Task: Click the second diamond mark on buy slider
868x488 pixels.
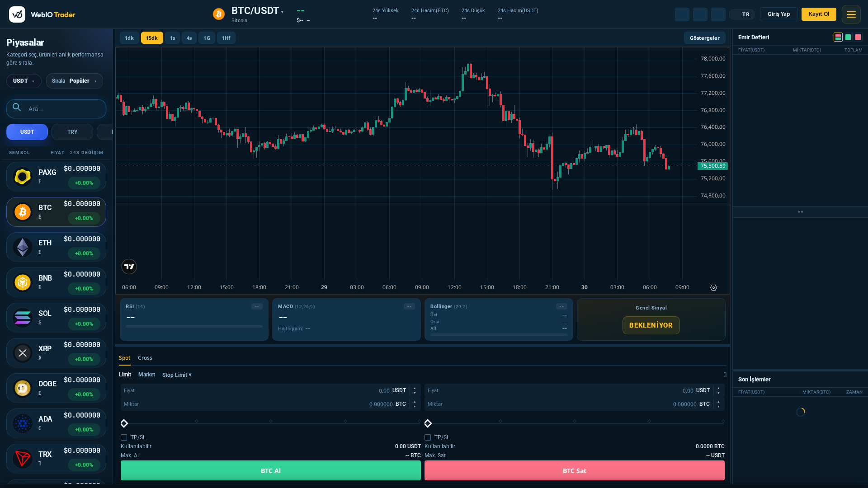Action: click(x=271, y=421)
